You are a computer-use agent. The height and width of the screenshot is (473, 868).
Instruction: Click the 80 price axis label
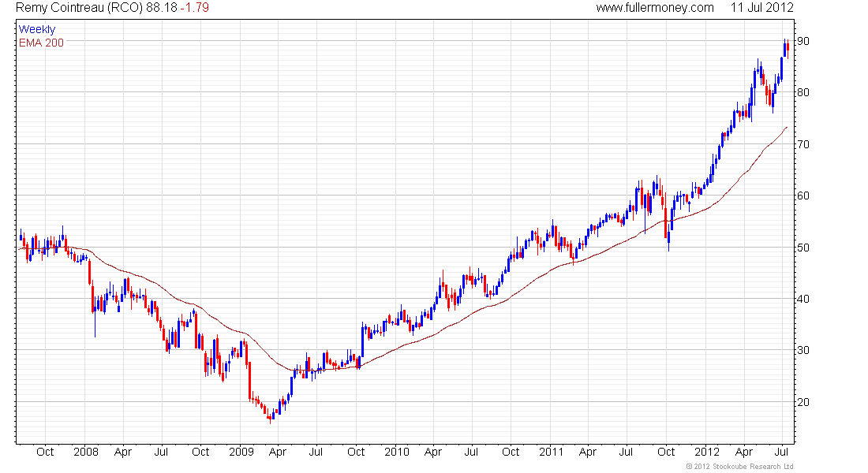[x=803, y=92]
